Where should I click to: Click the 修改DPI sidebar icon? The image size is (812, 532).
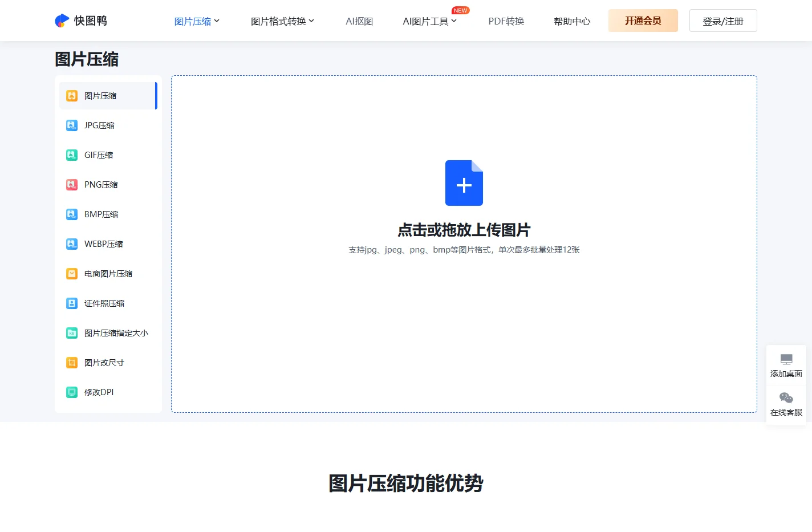[x=72, y=392]
